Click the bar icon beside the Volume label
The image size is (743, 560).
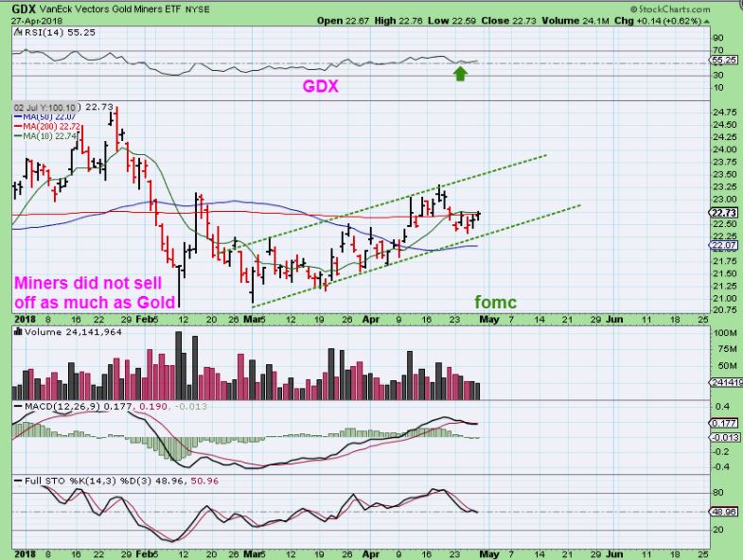click(18, 332)
